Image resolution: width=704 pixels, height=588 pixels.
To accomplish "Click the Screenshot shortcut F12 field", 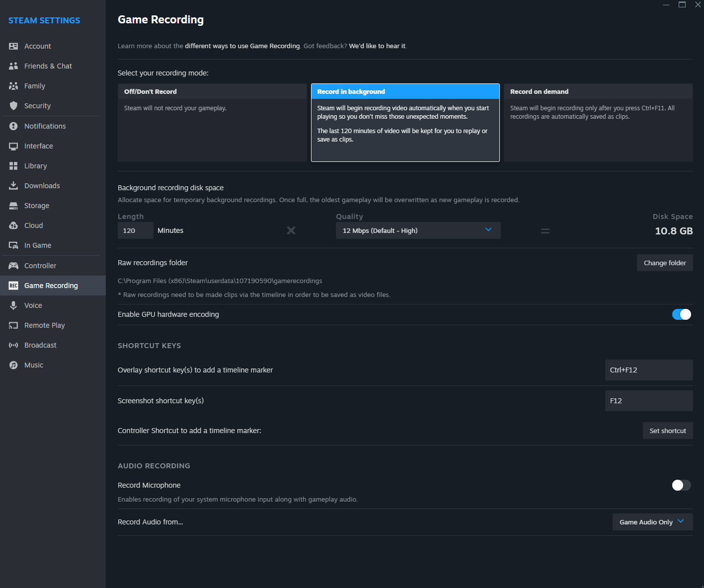I will tap(648, 401).
